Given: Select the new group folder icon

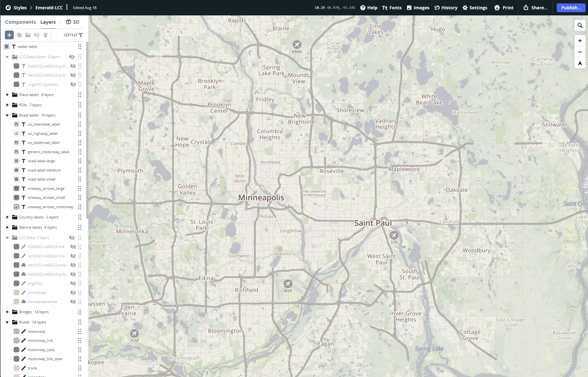Looking at the screenshot, I should coord(28,35).
